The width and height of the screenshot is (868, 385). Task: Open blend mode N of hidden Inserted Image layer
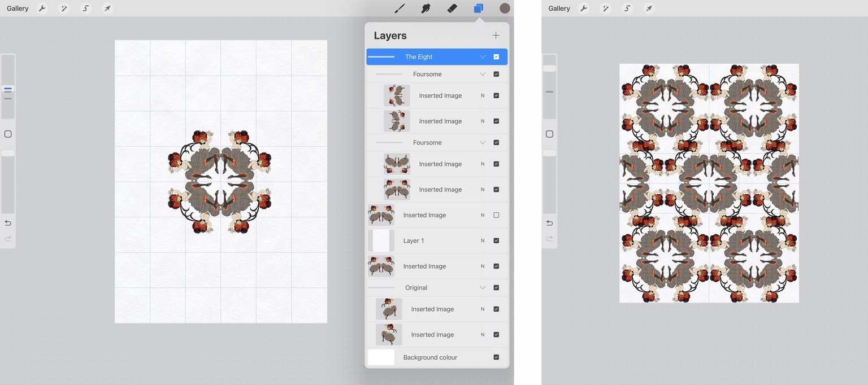483,215
